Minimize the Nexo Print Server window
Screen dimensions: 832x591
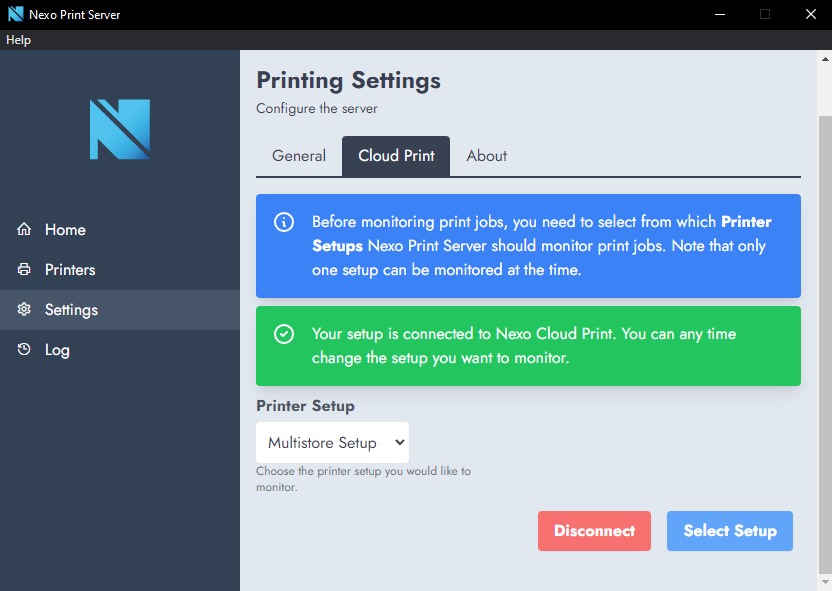click(720, 14)
